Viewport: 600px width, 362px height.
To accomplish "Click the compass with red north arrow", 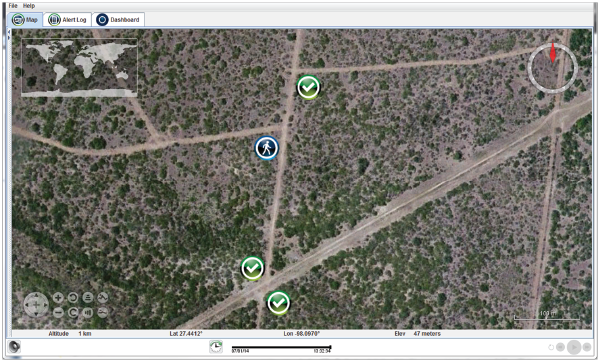I will (553, 68).
